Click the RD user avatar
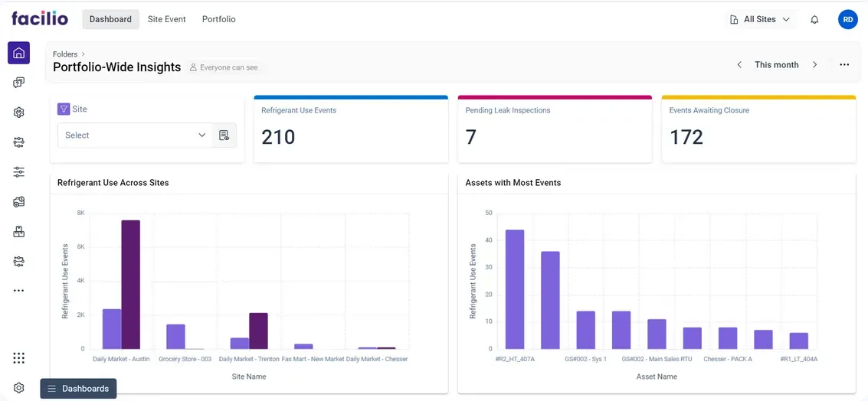Image resolution: width=868 pixels, height=401 pixels. (847, 20)
